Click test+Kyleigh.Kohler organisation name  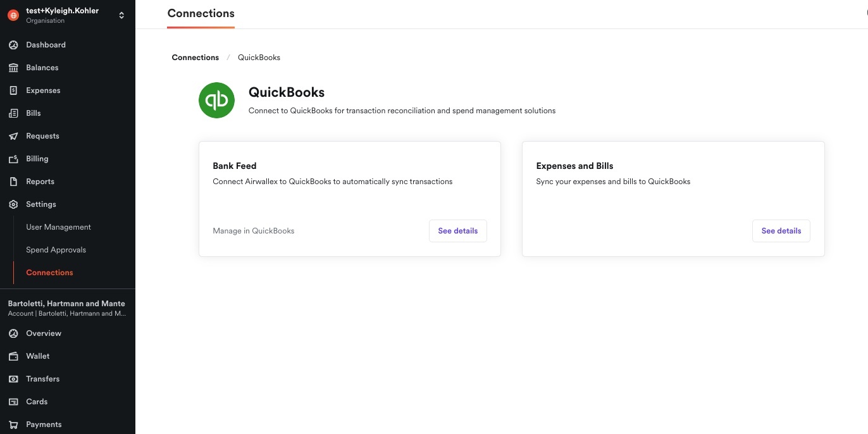(62, 11)
